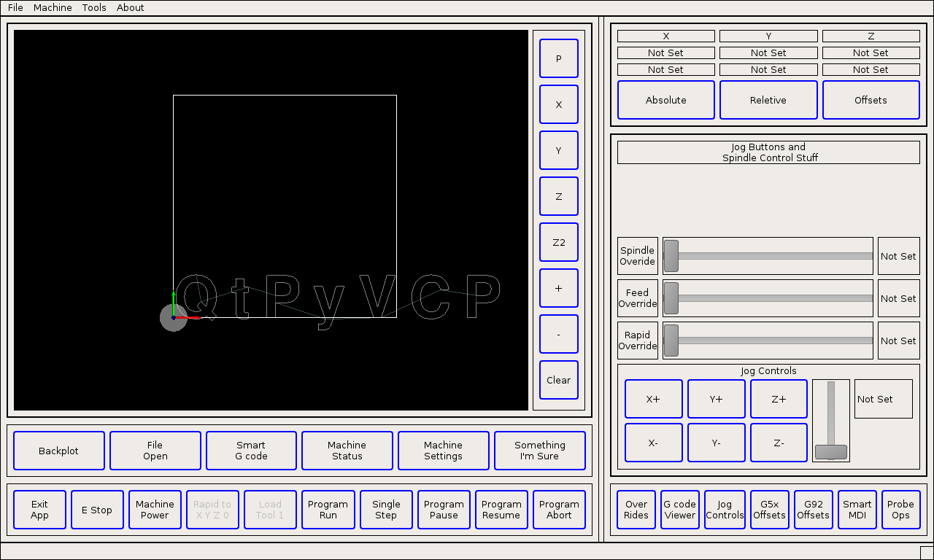The height and width of the screenshot is (560, 934).
Task: Switch to Smart G code page
Action: tap(251, 451)
